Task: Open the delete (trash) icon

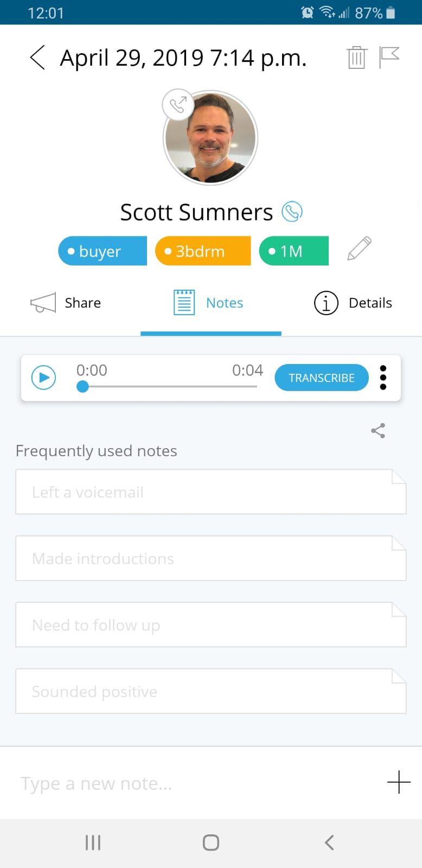Action: (x=356, y=57)
